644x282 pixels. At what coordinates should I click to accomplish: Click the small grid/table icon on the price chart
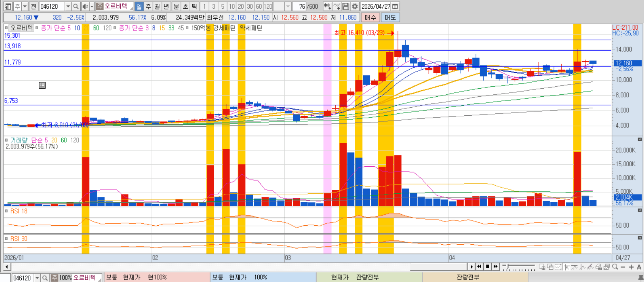click(x=42, y=85)
